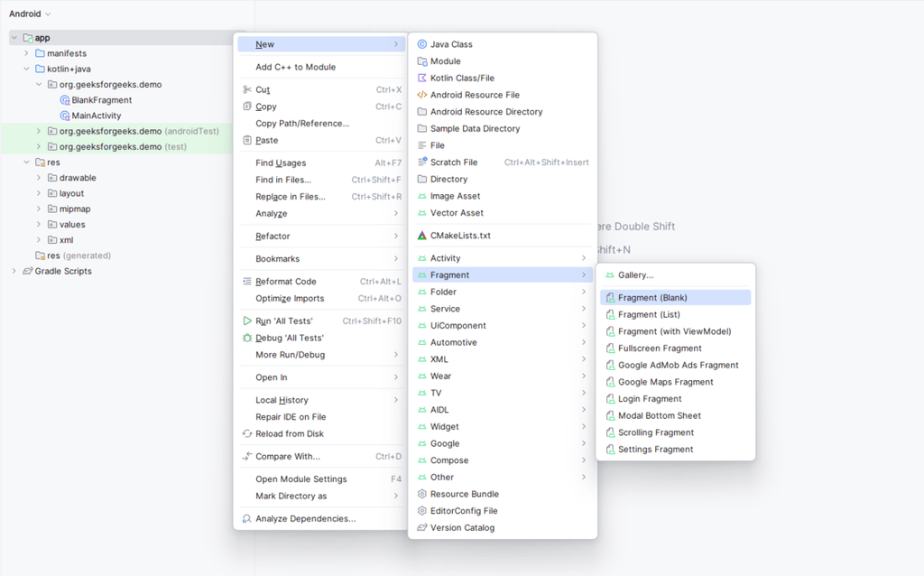Screen dimensions: 924x576
Task: Choose Fragment (with ViewModel) option
Action: [675, 331]
